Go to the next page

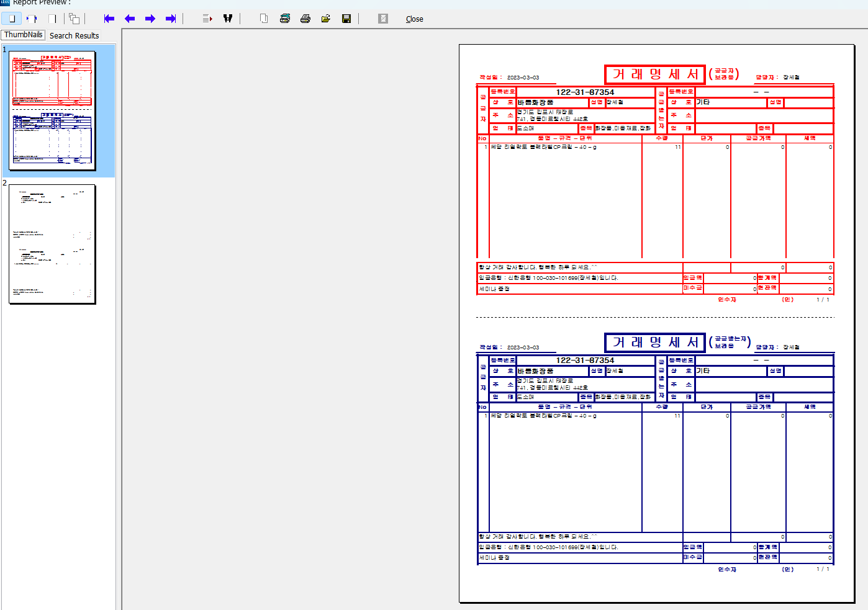150,19
